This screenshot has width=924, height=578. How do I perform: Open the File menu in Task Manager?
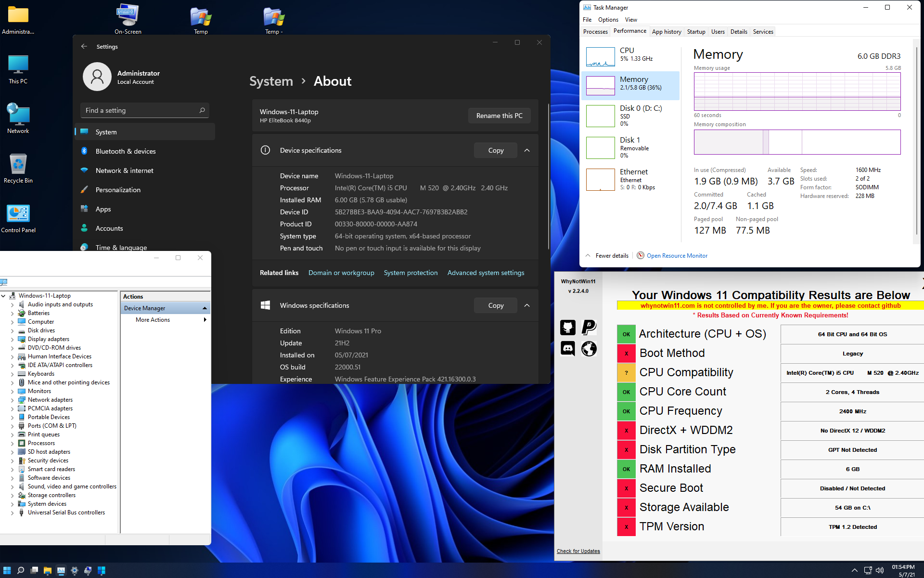coord(587,20)
